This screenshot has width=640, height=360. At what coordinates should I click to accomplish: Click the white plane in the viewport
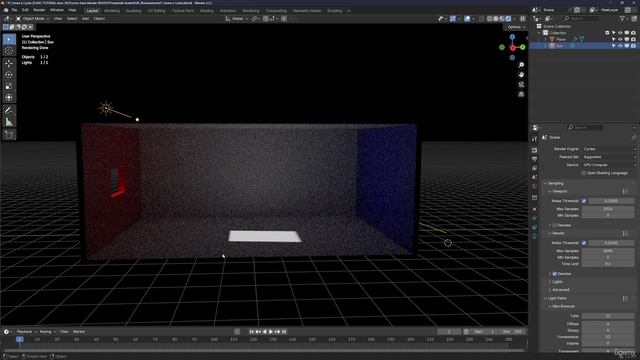point(265,236)
